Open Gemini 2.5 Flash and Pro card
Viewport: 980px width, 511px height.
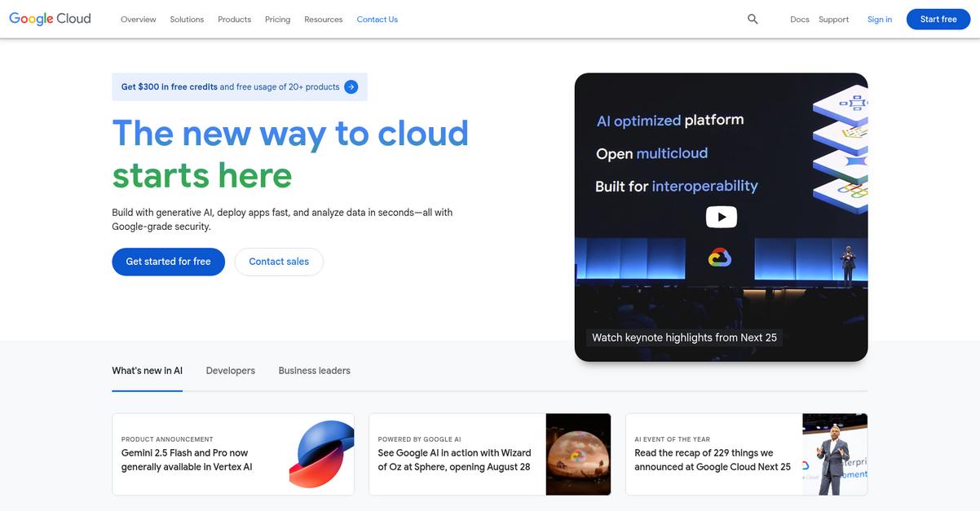(x=233, y=455)
